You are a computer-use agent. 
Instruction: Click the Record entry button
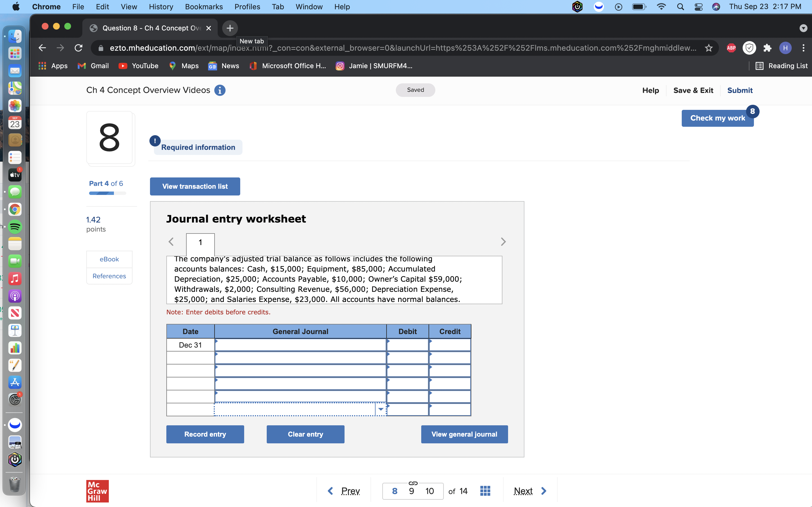205,434
